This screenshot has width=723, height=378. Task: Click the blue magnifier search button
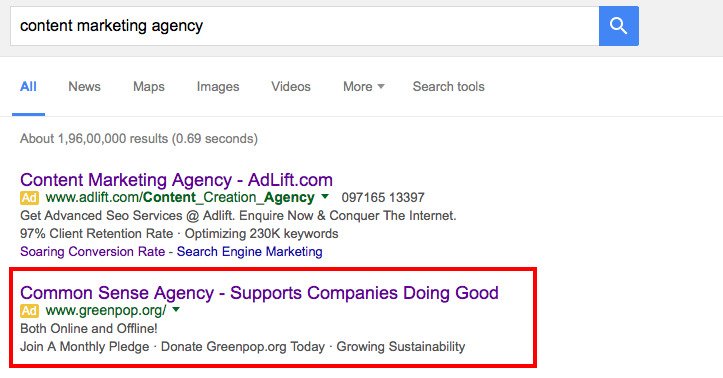click(x=618, y=26)
